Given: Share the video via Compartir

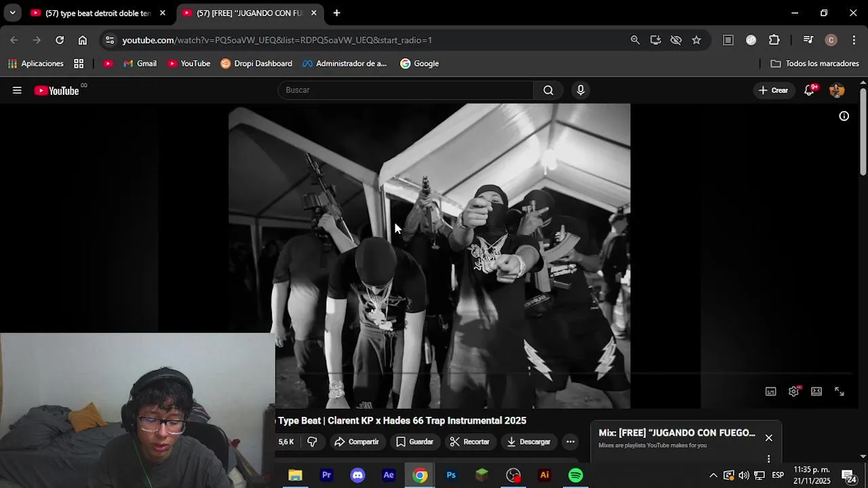Looking at the screenshot, I should point(357,442).
